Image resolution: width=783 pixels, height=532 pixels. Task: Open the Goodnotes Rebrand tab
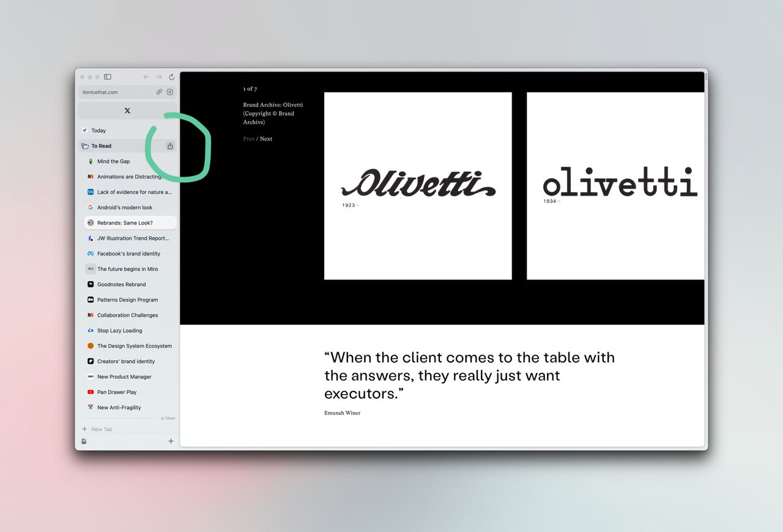(x=130, y=284)
